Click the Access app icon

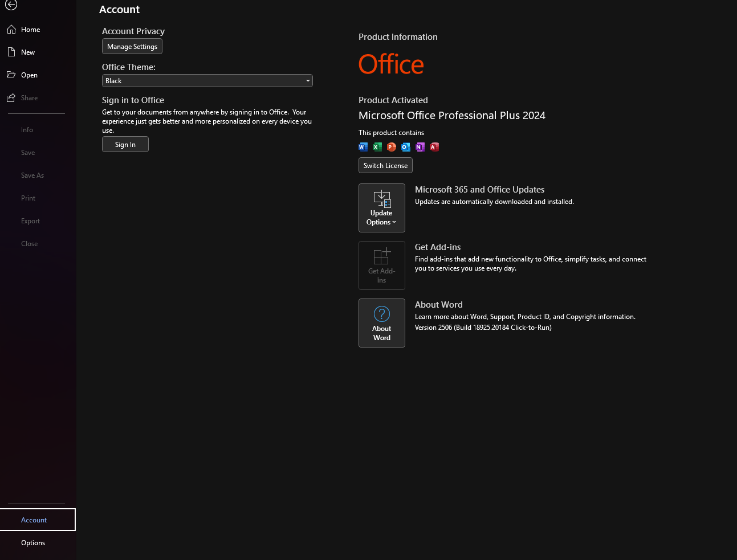click(434, 147)
